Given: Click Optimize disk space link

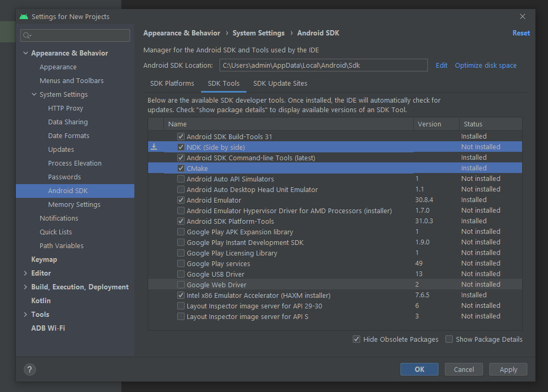Looking at the screenshot, I should coord(486,66).
